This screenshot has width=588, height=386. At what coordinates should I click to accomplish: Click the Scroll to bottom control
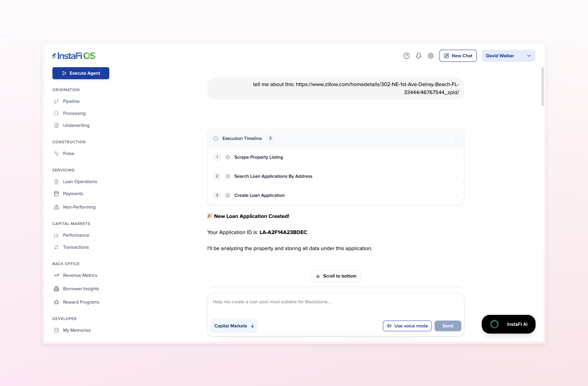coord(335,276)
